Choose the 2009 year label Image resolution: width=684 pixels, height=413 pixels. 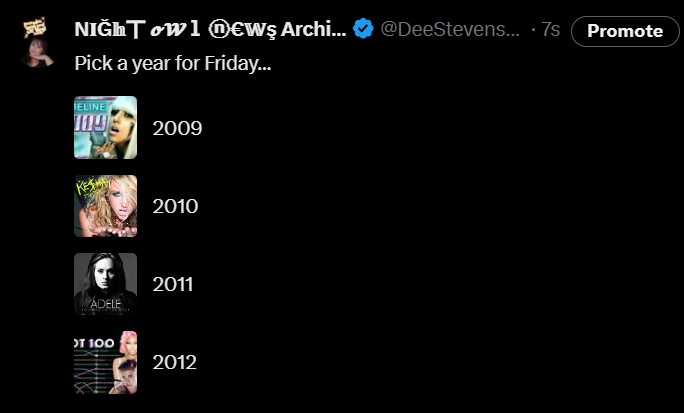(177, 128)
